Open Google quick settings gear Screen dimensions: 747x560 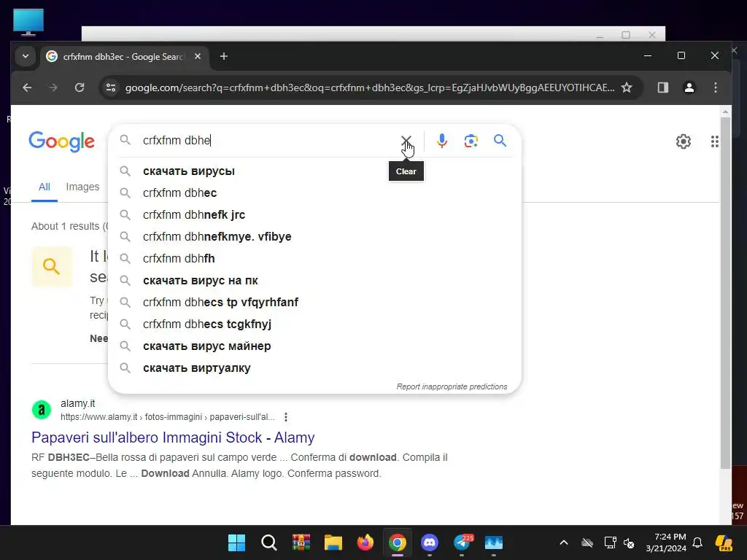click(683, 141)
